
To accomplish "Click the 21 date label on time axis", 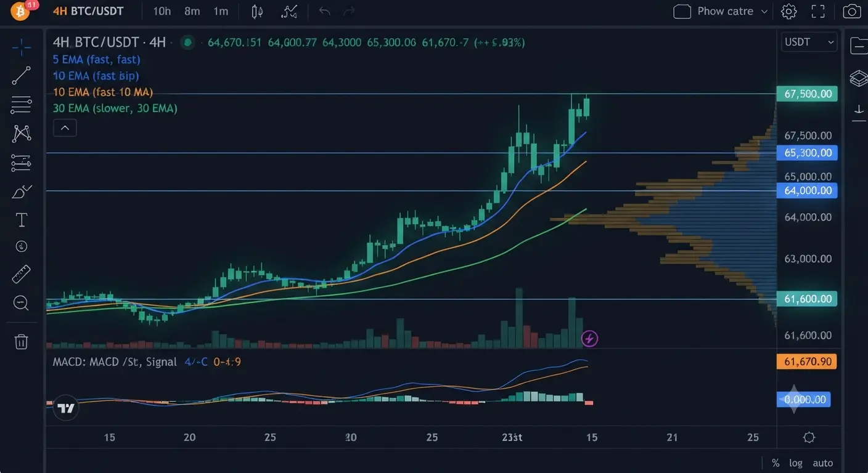I will click(672, 437).
